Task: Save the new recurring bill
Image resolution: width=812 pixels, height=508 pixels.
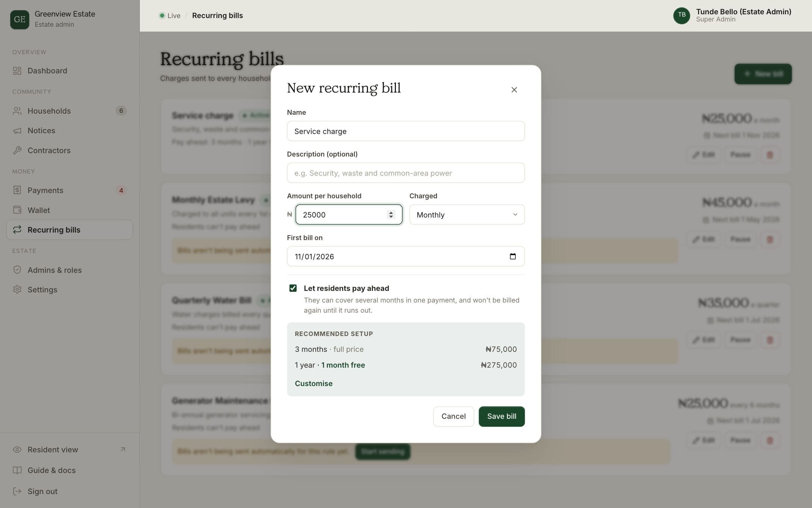Action: pyautogui.click(x=501, y=416)
